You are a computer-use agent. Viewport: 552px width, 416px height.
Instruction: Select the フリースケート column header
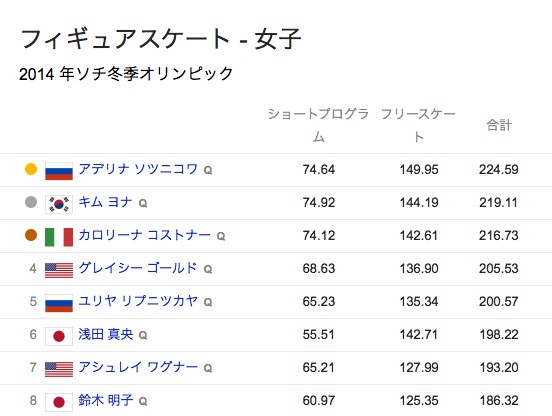pos(418,125)
